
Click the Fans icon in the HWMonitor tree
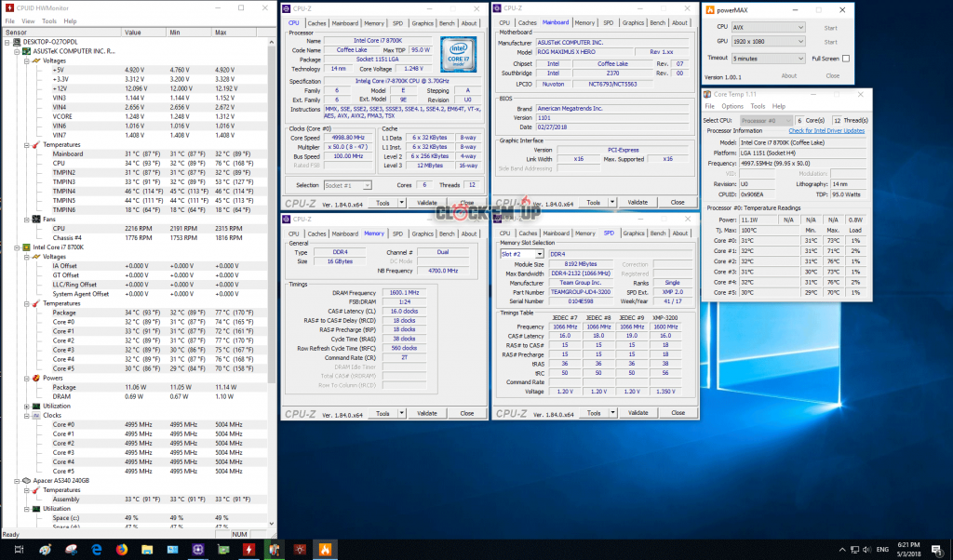[34, 219]
